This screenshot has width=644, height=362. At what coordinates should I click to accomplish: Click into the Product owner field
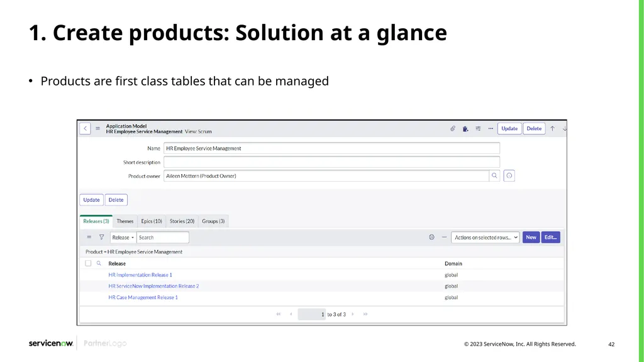point(326,176)
